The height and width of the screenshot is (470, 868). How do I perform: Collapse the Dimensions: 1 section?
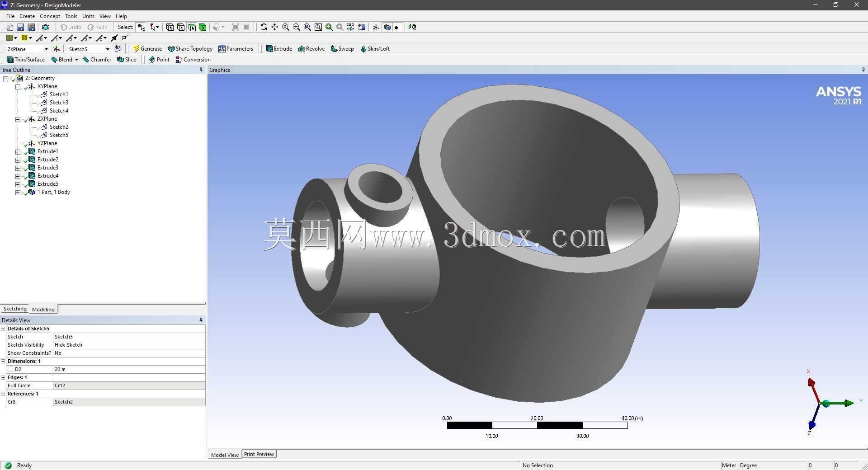[x=3, y=361]
